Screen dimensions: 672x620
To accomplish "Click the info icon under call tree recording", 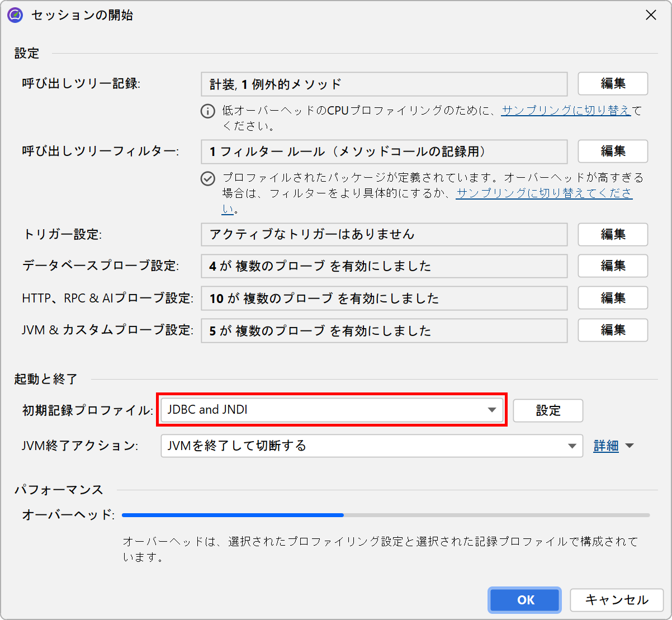I will (x=208, y=111).
